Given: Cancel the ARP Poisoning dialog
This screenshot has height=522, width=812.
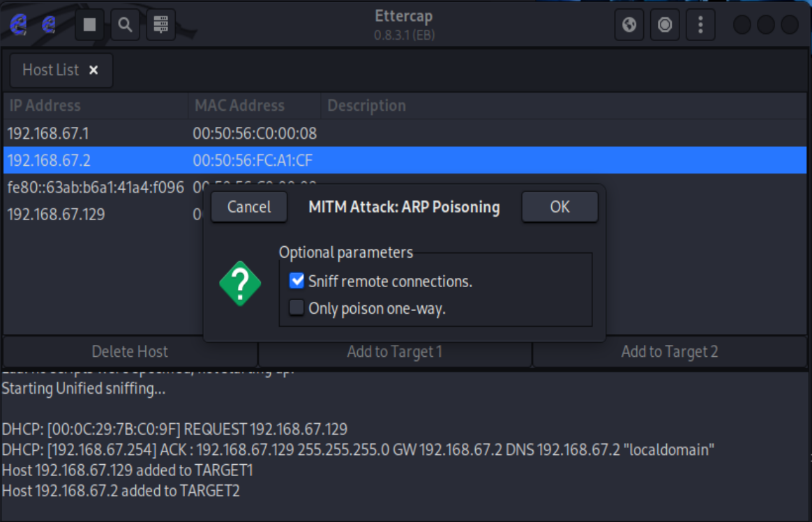Looking at the screenshot, I should click(x=249, y=207).
